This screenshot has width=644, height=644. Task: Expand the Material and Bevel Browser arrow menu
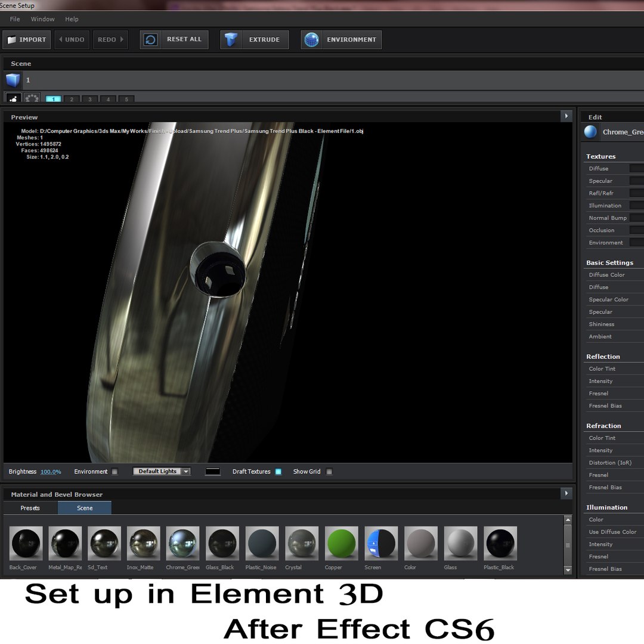click(566, 493)
